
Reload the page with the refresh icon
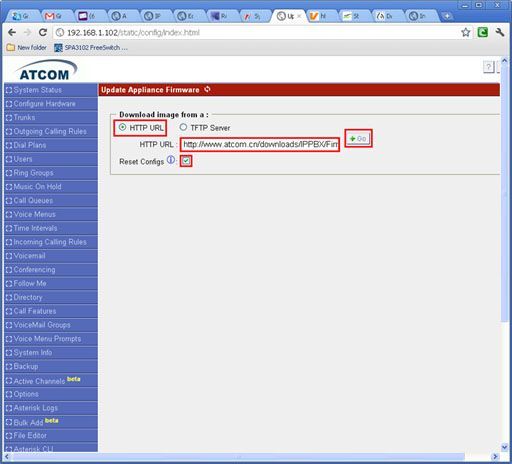(x=43, y=32)
